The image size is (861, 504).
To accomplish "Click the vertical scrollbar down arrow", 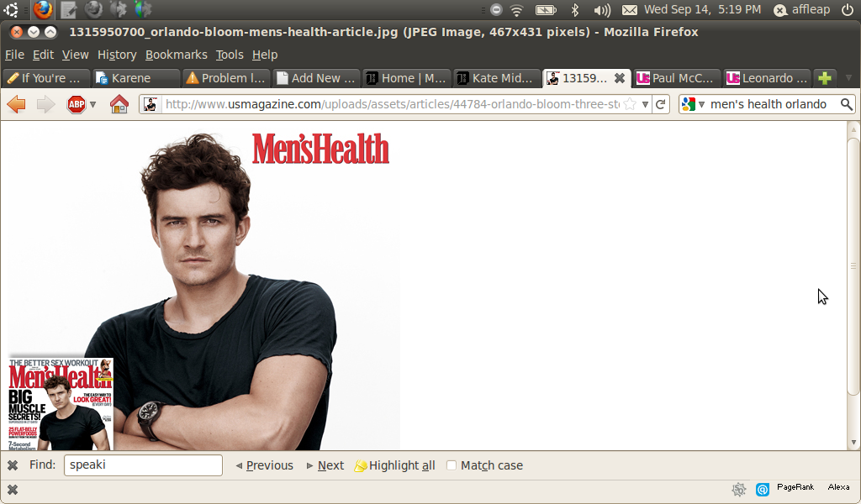I will coord(853,442).
